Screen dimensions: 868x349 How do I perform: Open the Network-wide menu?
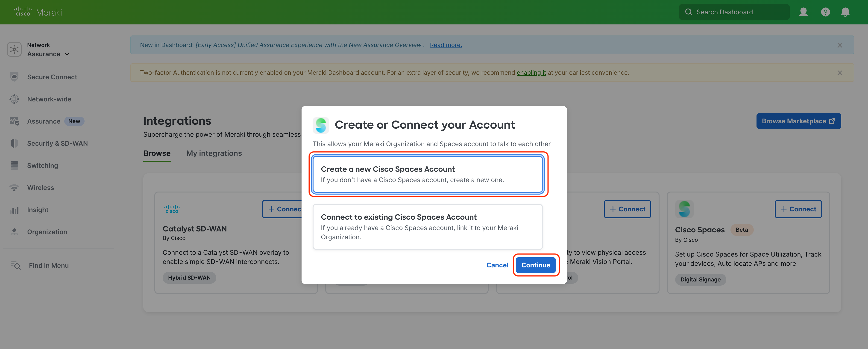tap(49, 99)
